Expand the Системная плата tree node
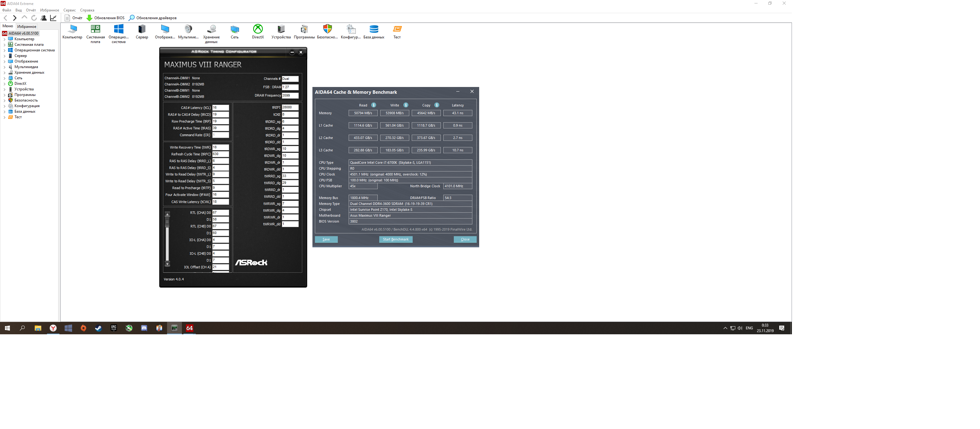Viewport: 980px width, 429px height. (x=5, y=45)
